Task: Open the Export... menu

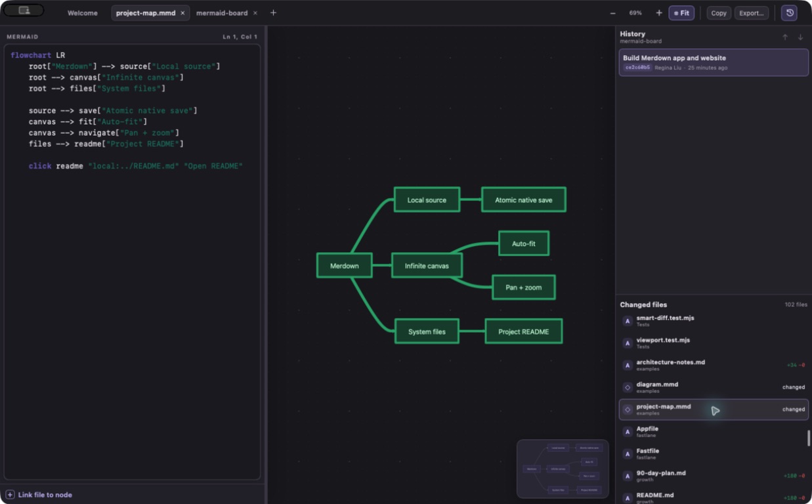Action: [752, 13]
